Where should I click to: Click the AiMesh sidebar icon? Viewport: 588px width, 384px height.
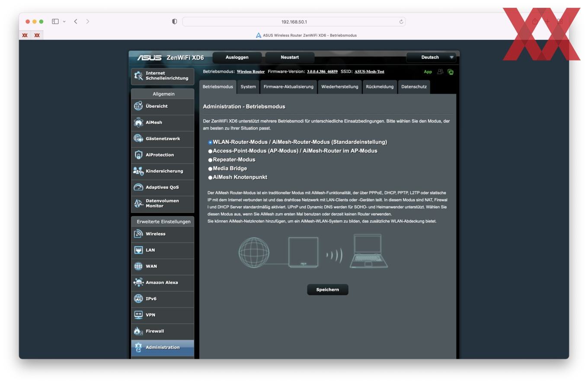(x=138, y=122)
